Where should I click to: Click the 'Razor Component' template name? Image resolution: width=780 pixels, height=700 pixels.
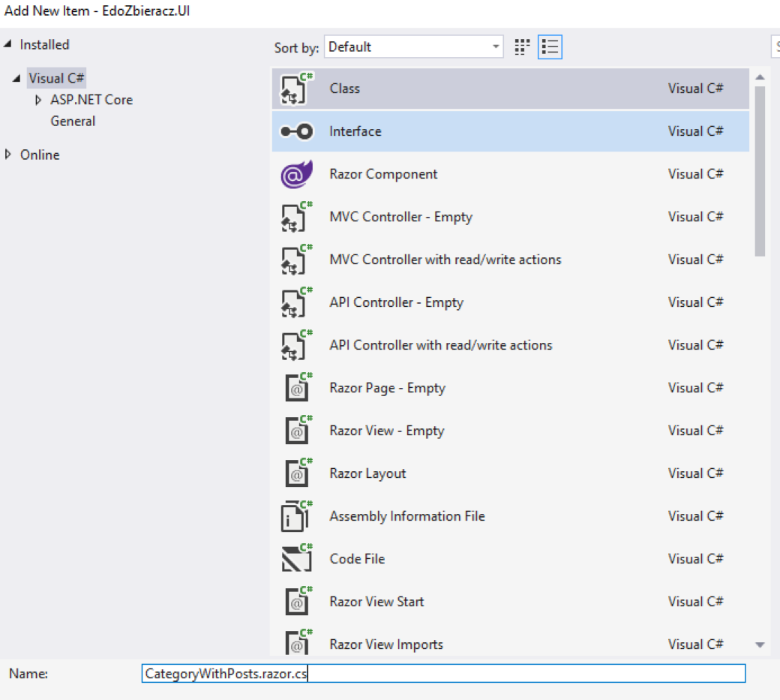(383, 174)
